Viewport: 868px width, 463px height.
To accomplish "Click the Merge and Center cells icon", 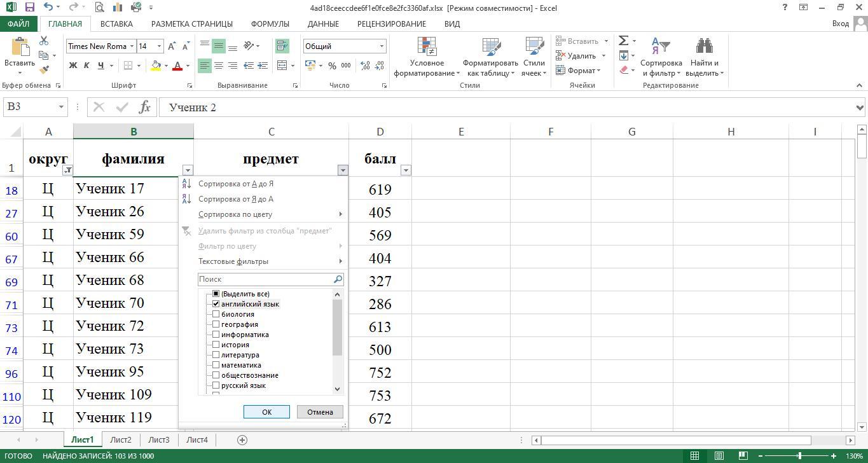I will 282,66.
